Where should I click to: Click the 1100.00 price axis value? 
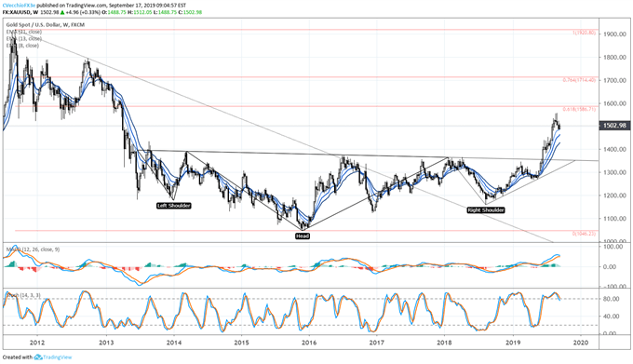pyautogui.click(x=614, y=219)
